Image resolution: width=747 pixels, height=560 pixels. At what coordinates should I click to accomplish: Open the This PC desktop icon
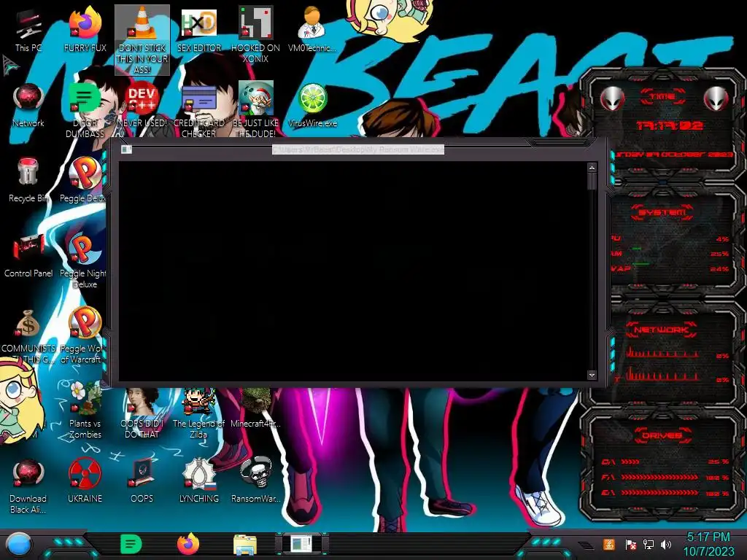pos(28,31)
